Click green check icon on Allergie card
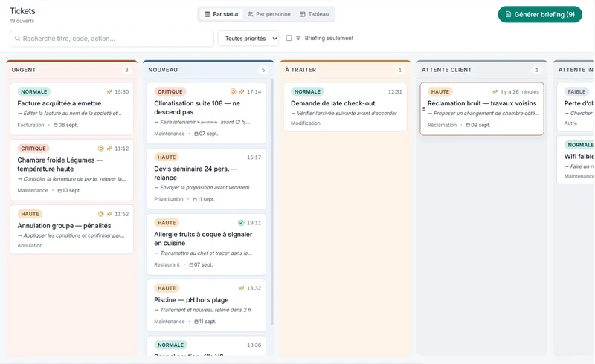Viewport: 595px width, 364px height. point(241,223)
